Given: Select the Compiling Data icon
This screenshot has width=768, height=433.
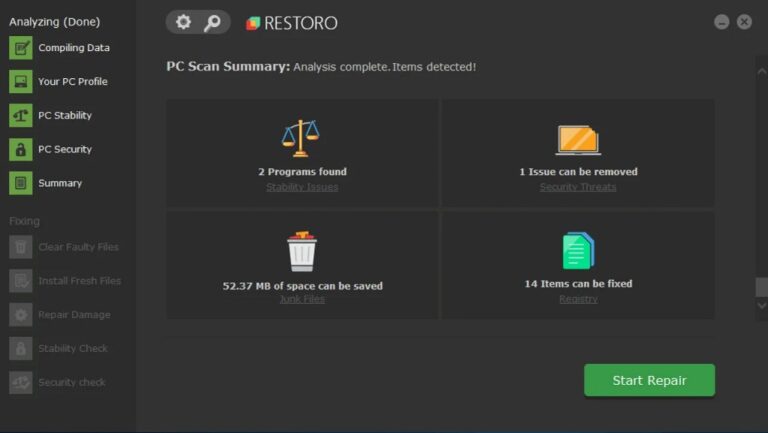Looking at the screenshot, I should (x=21, y=48).
